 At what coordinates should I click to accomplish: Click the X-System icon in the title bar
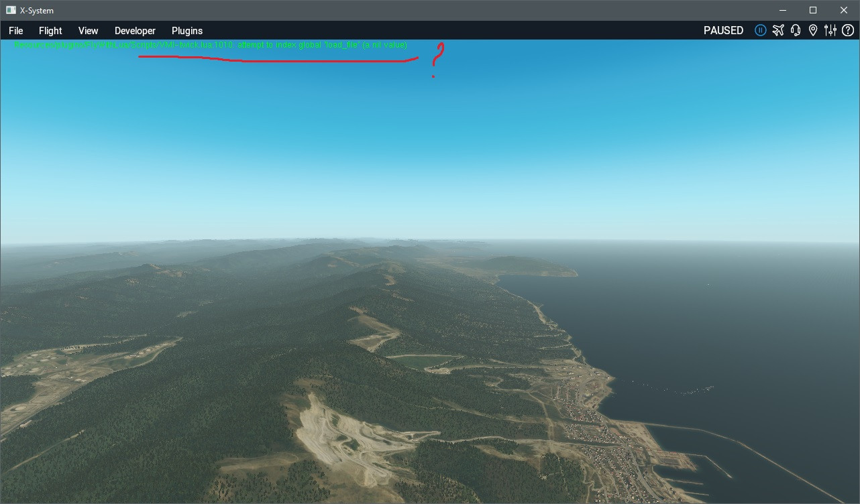click(x=11, y=10)
